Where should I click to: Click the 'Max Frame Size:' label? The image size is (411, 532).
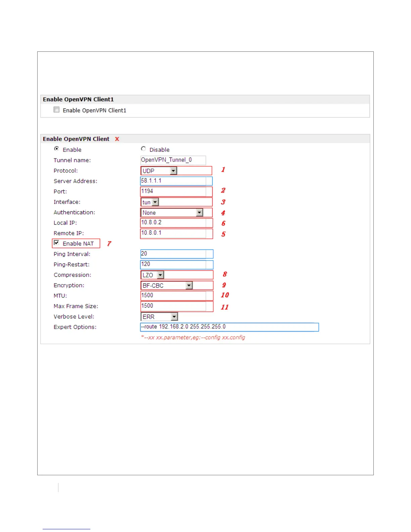point(76,306)
